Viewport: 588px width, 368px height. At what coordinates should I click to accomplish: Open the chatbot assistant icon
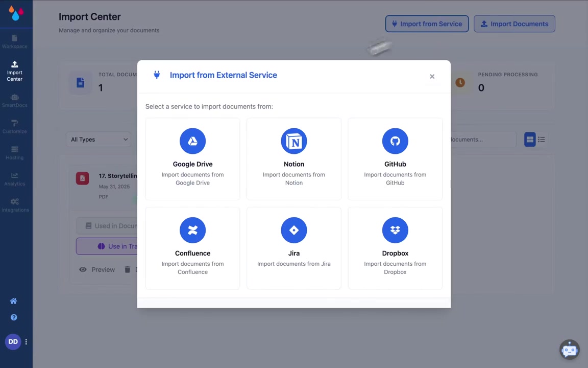point(569,350)
